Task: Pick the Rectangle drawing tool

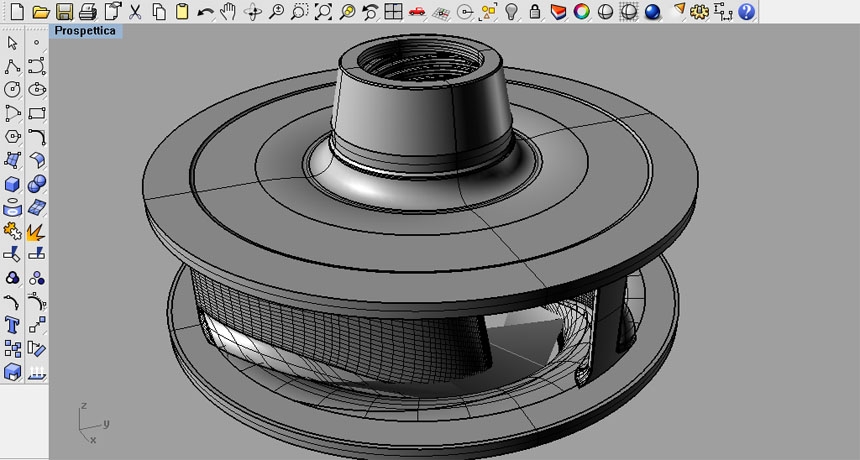Action: 36,113
